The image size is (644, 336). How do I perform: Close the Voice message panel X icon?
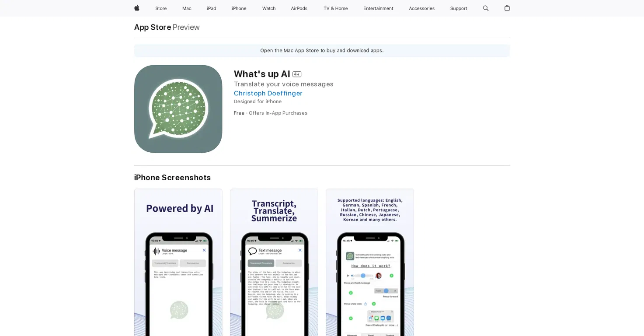[204, 250]
